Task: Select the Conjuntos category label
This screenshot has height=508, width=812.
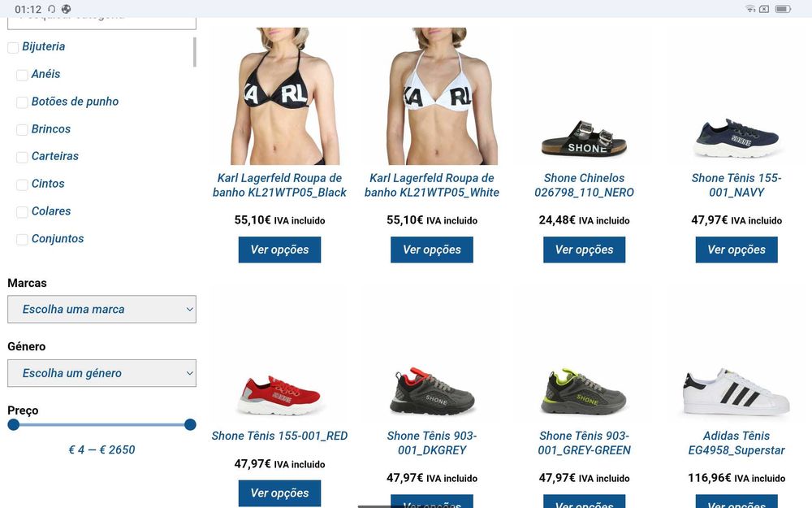Action: [58, 238]
